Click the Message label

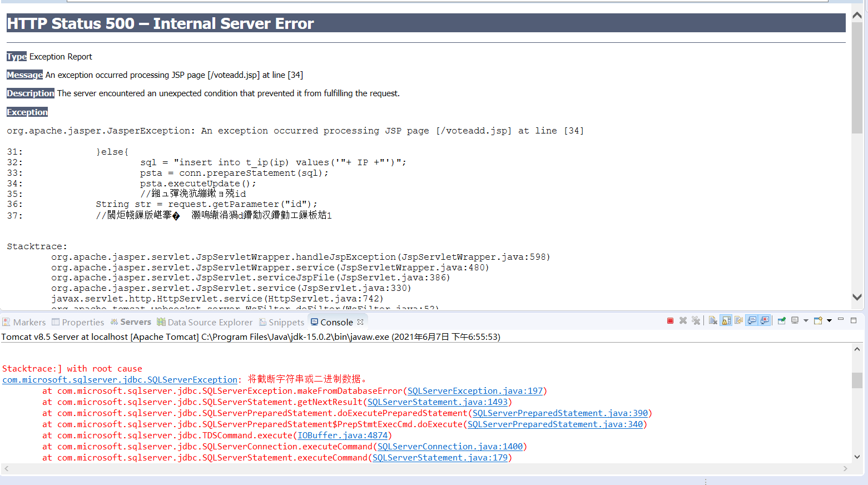click(x=24, y=75)
